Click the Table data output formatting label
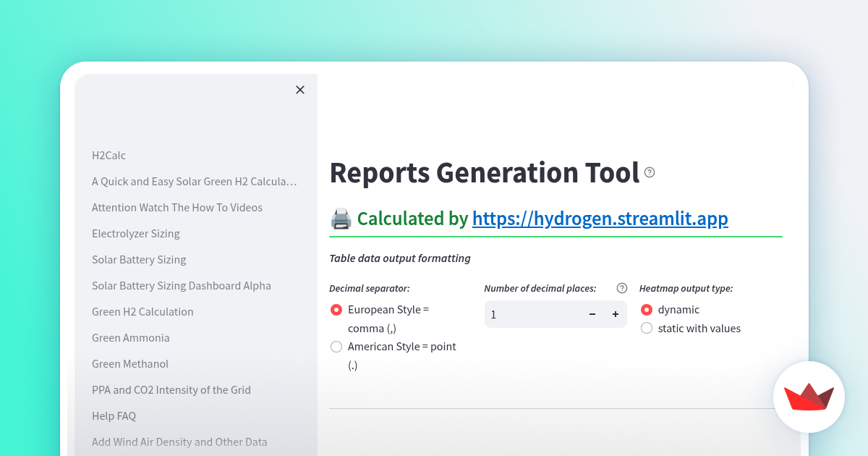This screenshot has width=868, height=456. point(400,258)
